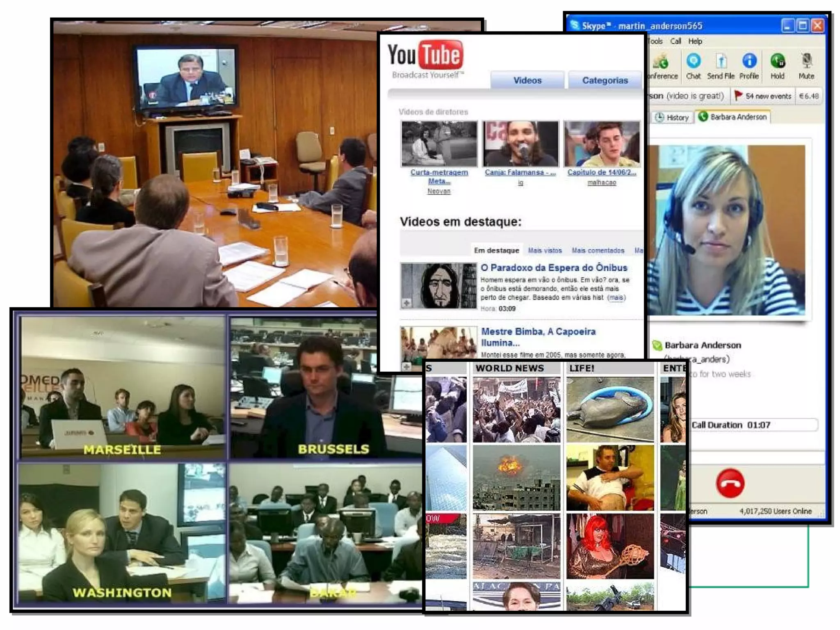Viewport: 840px width, 630px height.
Task: Open the Help menu in Skype
Action: click(695, 41)
